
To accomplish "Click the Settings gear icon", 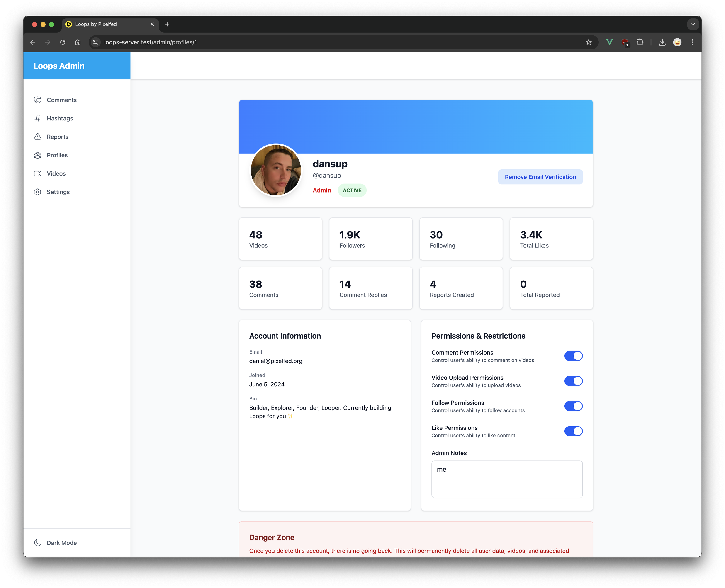I will point(38,192).
